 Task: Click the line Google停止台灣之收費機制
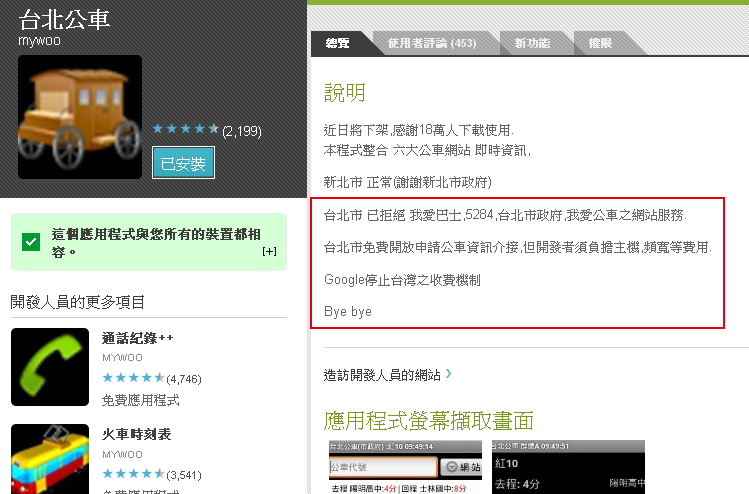[402, 280]
